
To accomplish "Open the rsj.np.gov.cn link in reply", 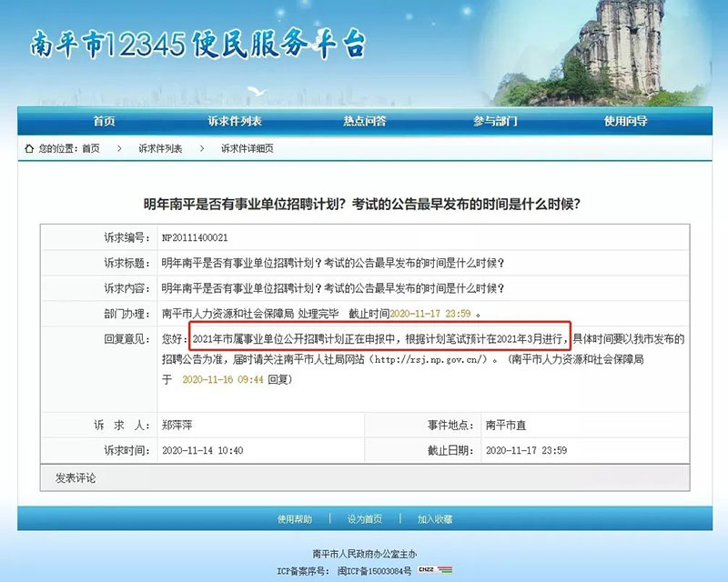I will pos(431,360).
